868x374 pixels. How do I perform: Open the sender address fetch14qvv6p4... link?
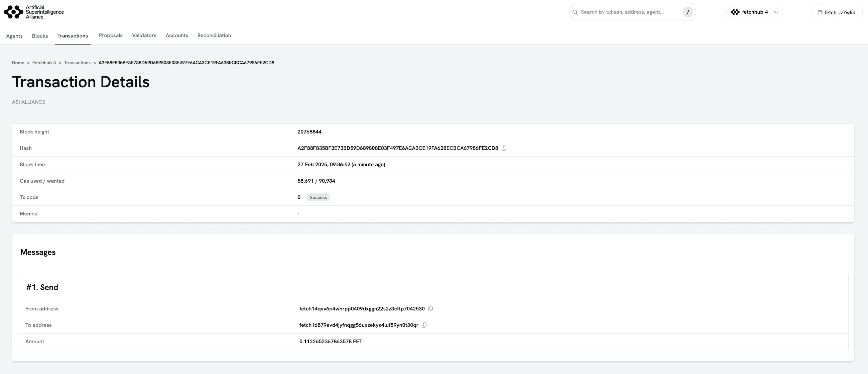tap(362, 308)
